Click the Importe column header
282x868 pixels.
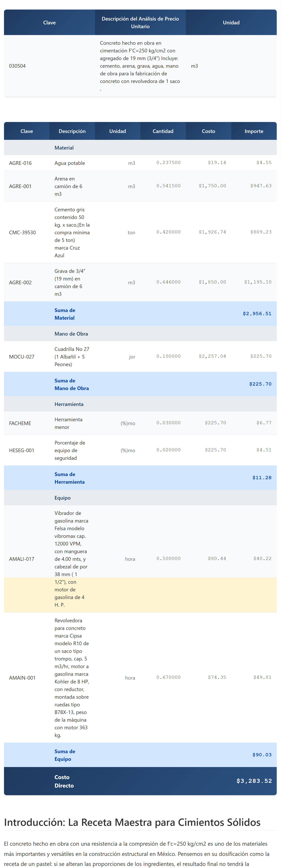point(254,131)
